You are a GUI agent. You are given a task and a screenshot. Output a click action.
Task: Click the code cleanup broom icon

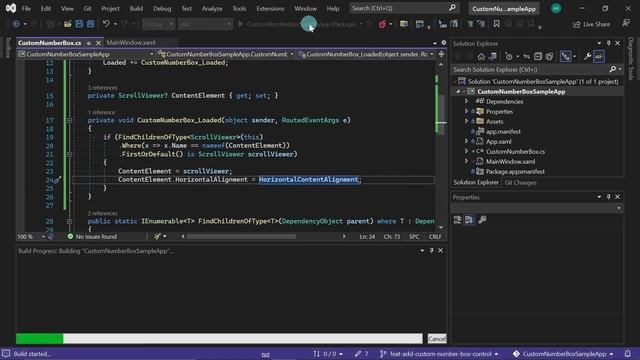click(157, 236)
